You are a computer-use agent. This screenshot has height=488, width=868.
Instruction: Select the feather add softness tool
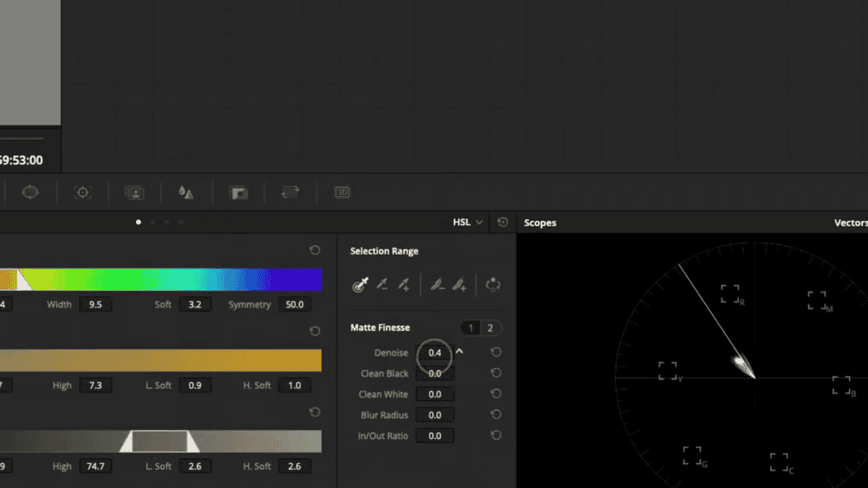tap(459, 284)
